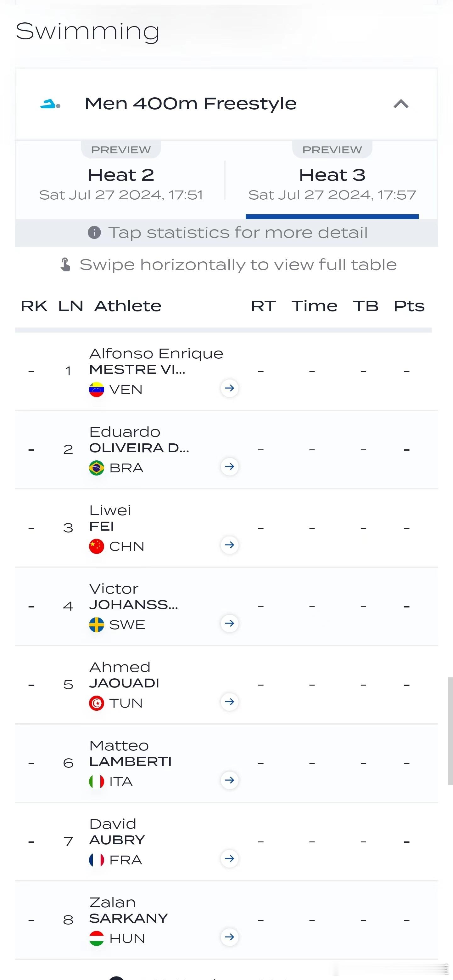Open Ahmed Jaouadi's detail arrow
Screen dimensions: 453x980
coord(230,702)
